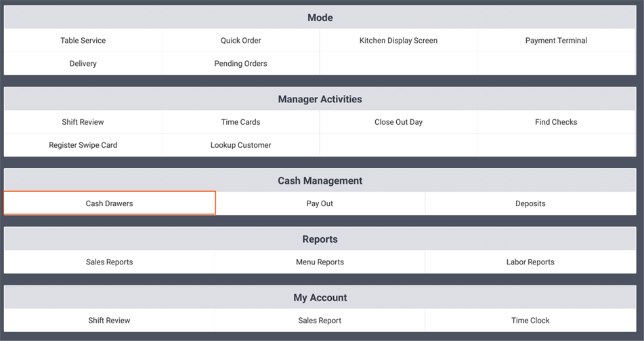
Task: Select Register Swipe Card
Action: [x=83, y=145]
